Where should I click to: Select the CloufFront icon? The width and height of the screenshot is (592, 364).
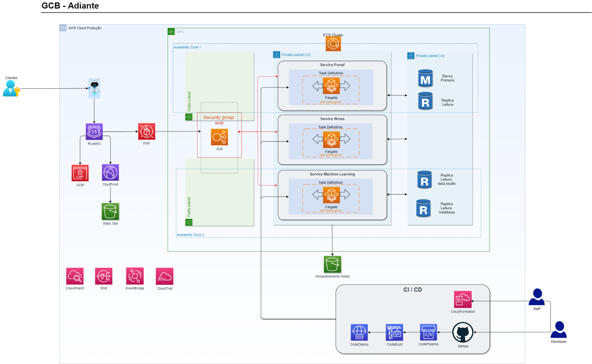[111, 173]
